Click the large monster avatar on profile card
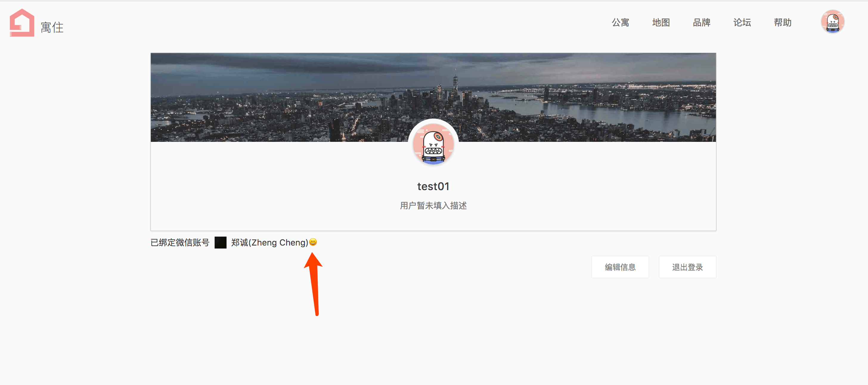The height and width of the screenshot is (385, 868). pos(433,144)
